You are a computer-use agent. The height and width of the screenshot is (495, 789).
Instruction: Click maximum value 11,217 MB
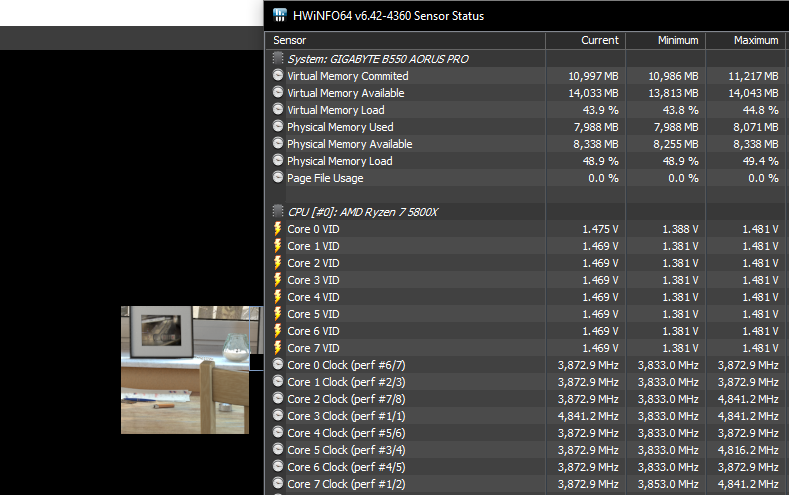coord(753,76)
